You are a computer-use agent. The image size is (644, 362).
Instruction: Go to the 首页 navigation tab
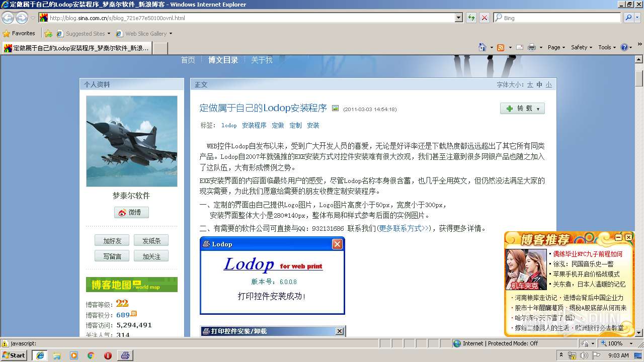[188, 60]
